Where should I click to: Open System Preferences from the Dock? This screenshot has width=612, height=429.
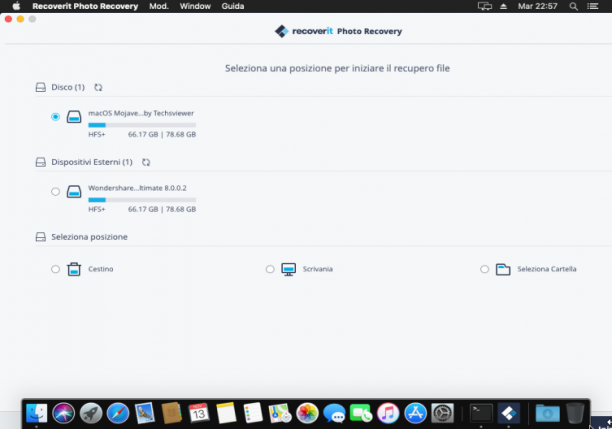[442, 413]
